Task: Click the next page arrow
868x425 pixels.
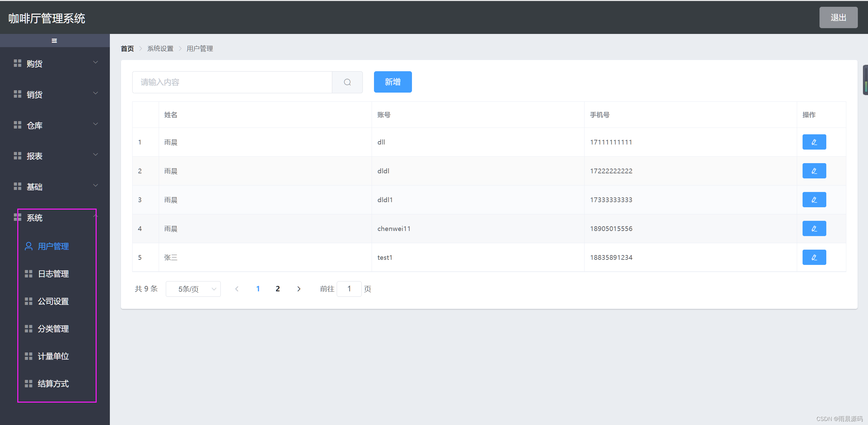Action: pyautogui.click(x=298, y=289)
